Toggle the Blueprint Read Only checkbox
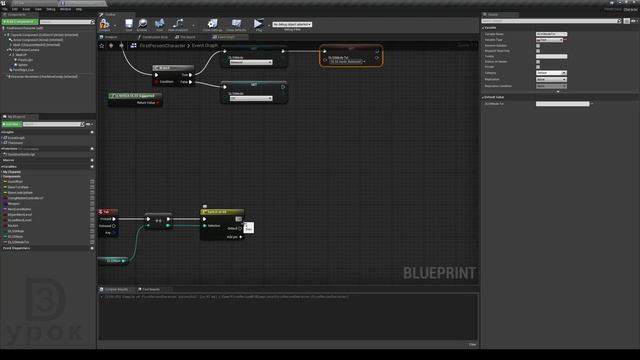640x360 pixels. 538,51
